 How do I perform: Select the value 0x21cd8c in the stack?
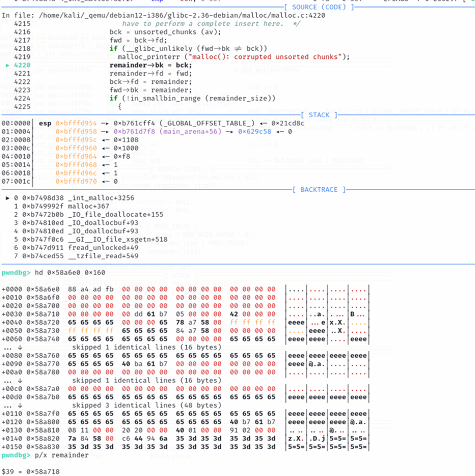click(288, 123)
